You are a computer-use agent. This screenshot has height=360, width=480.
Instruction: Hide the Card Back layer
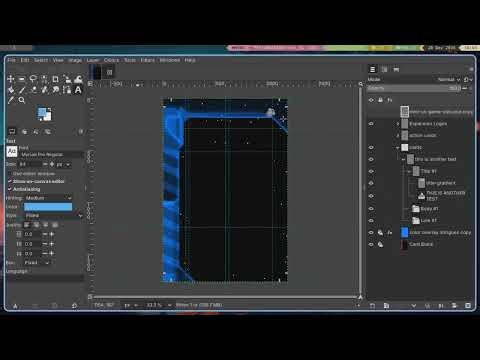[x=371, y=244]
